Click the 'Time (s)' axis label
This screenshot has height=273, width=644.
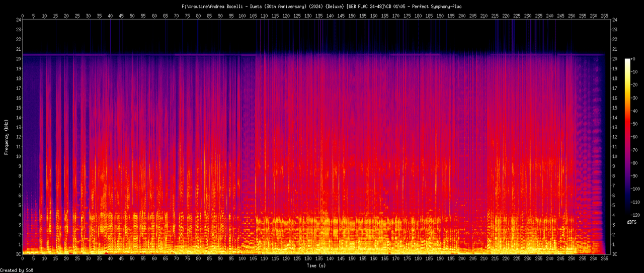point(316,265)
